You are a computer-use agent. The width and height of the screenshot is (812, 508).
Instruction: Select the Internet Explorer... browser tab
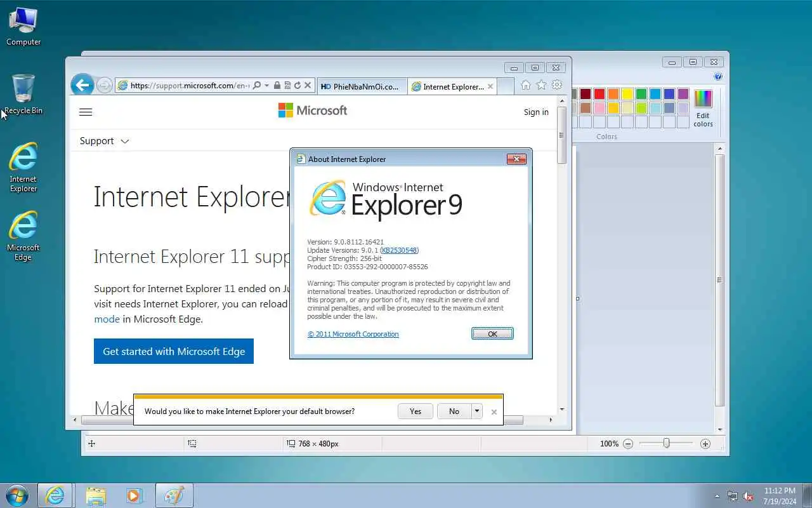pyautogui.click(x=452, y=86)
